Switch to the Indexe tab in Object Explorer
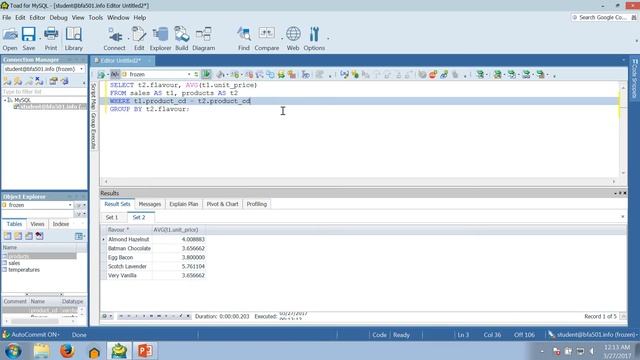The image size is (640, 360). 60,224
